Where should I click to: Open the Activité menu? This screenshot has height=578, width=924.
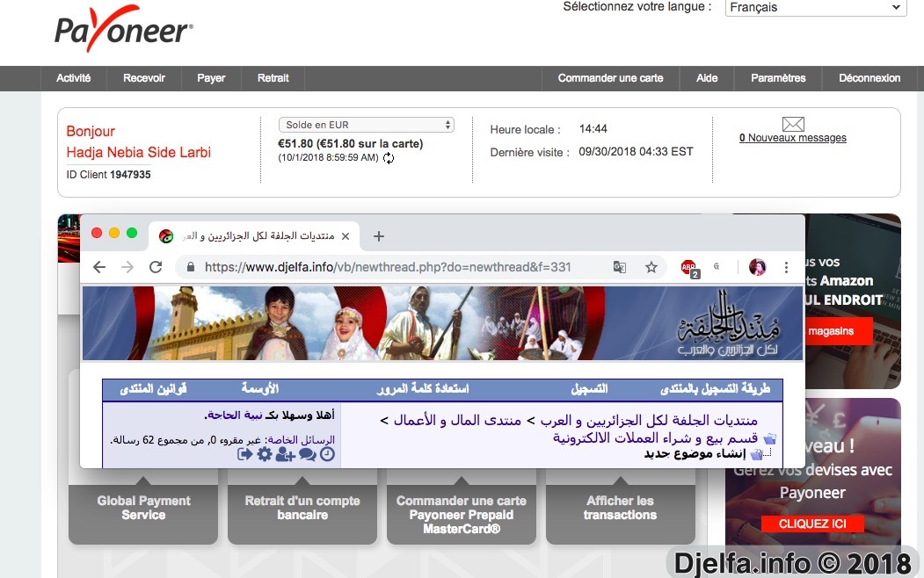(x=74, y=78)
